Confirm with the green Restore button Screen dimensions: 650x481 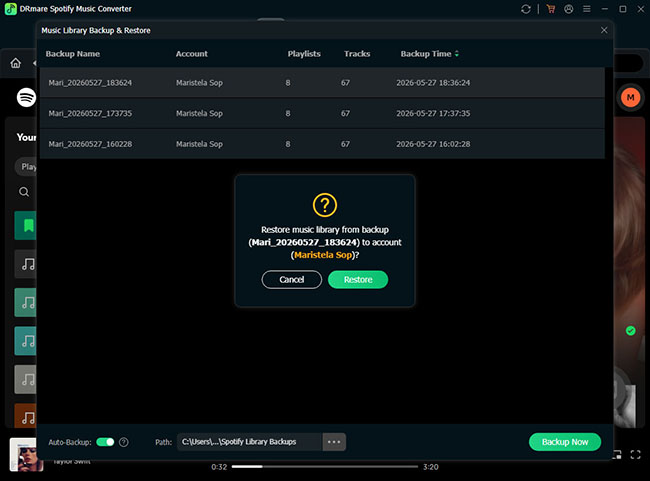click(x=358, y=279)
